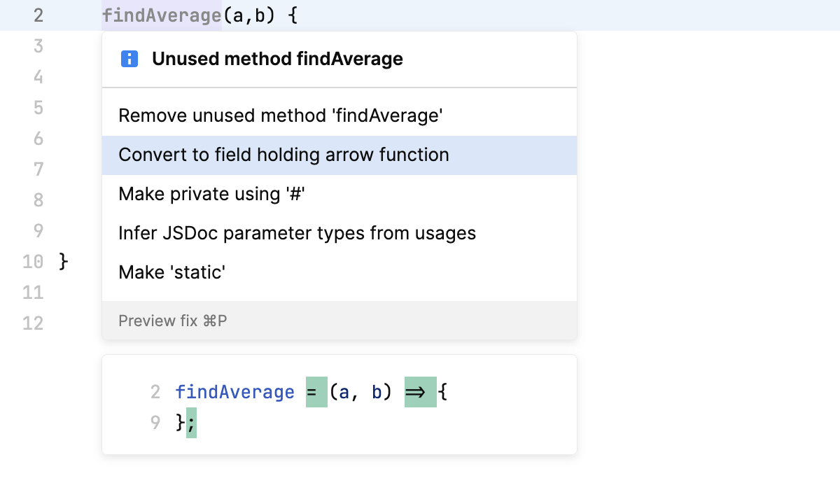The height and width of the screenshot is (504, 840).
Task: Pick 'Infer JSDoc parameter types from usages'
Action: (296, 233)
